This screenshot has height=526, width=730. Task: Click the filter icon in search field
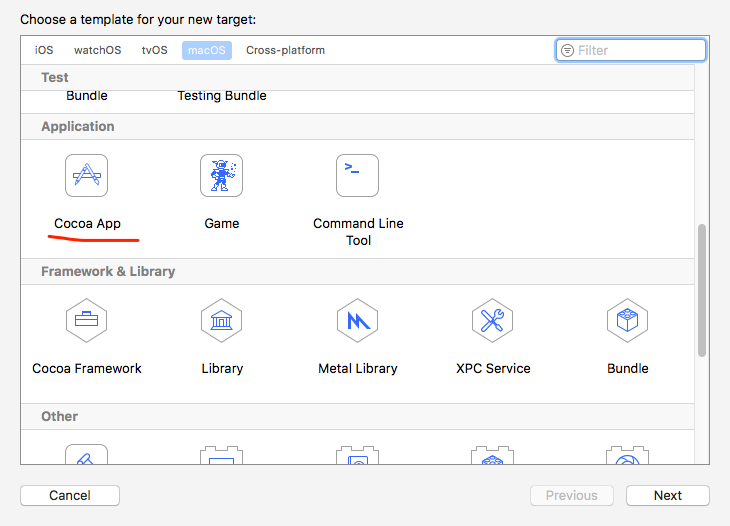click(568, 50)
